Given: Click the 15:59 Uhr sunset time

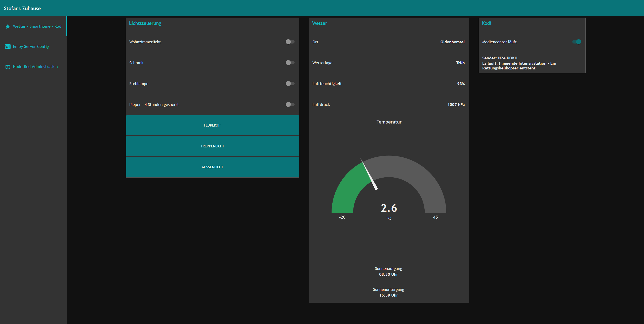Looking at the screenshot, I should pos(389,295).
